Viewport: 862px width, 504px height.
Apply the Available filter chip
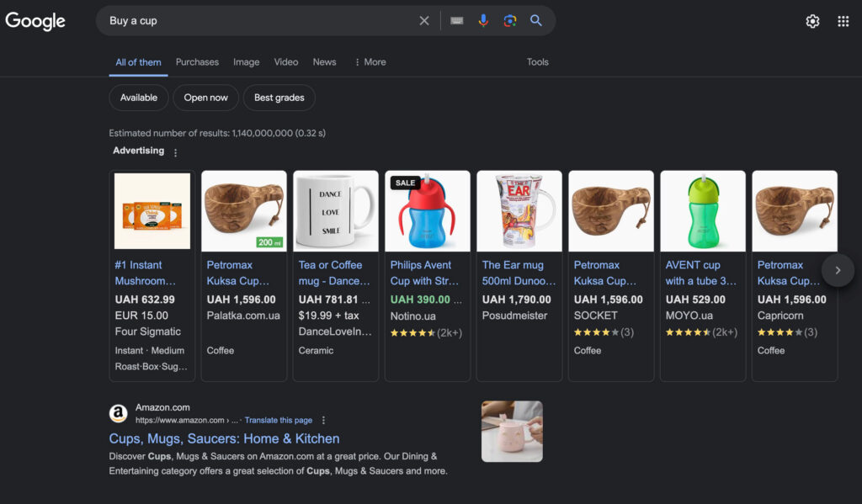click(x=139, y=98)
